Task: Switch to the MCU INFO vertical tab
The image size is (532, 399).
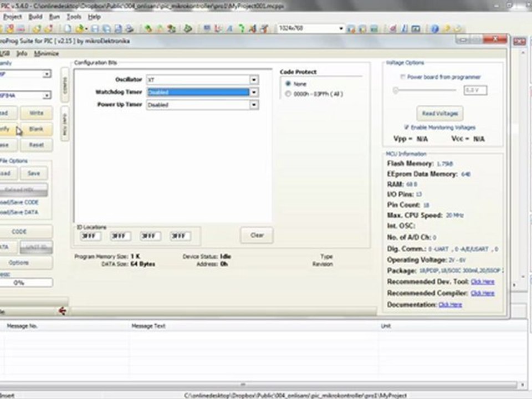Action: click(65, 124)
